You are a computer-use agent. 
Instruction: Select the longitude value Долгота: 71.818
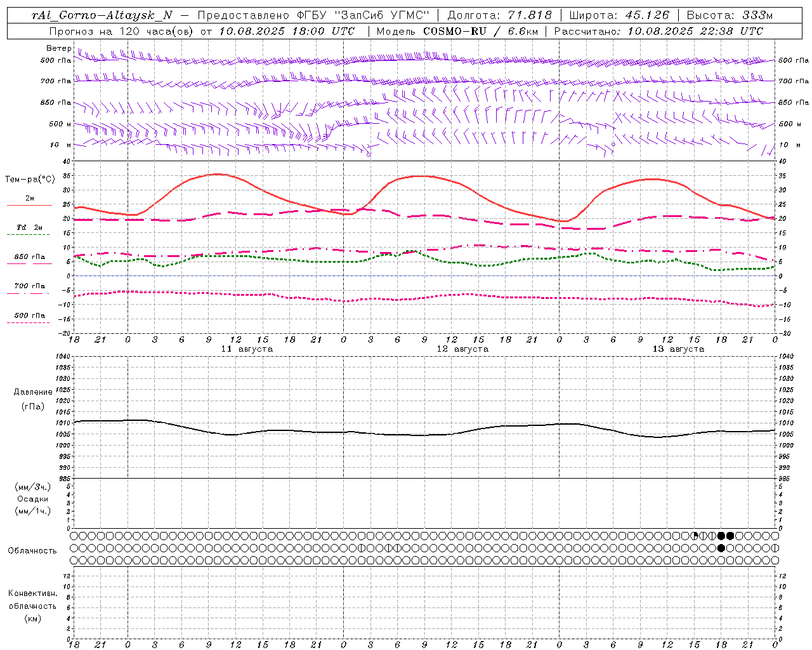pos(500,16)
